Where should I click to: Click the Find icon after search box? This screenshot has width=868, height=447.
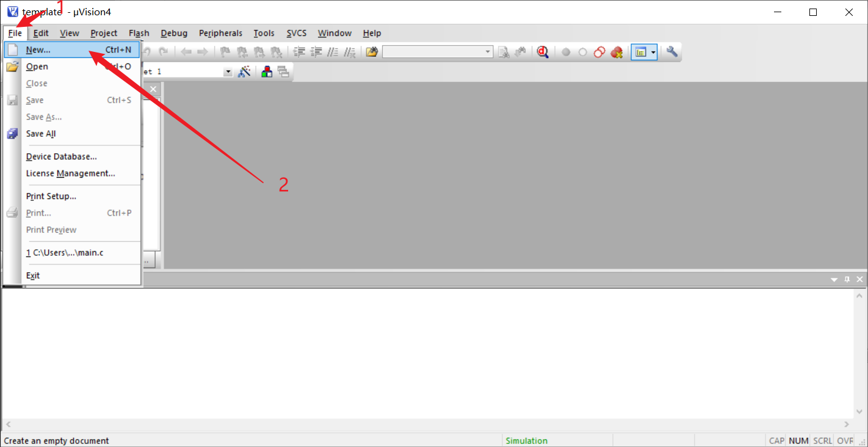[x=504, y=52]
